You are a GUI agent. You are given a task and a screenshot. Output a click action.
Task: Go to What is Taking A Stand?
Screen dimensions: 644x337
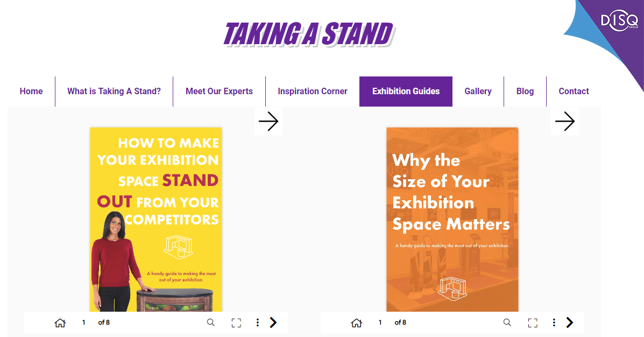point(114,92)
